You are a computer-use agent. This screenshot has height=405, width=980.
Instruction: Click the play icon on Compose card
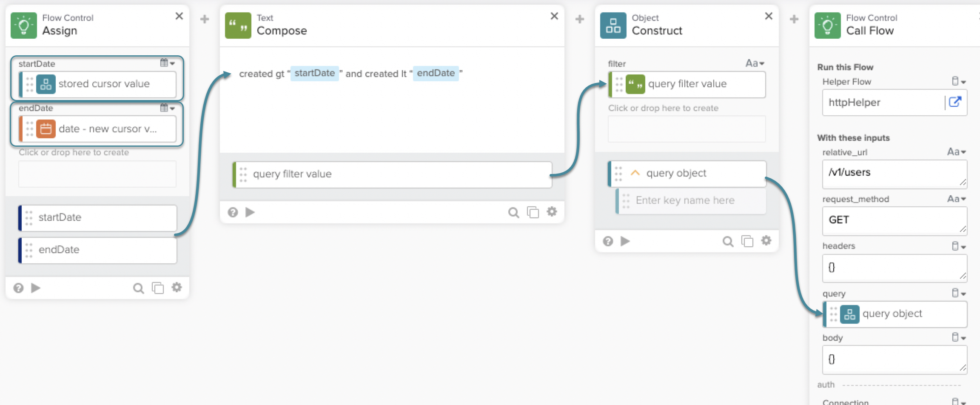[250, 212]
